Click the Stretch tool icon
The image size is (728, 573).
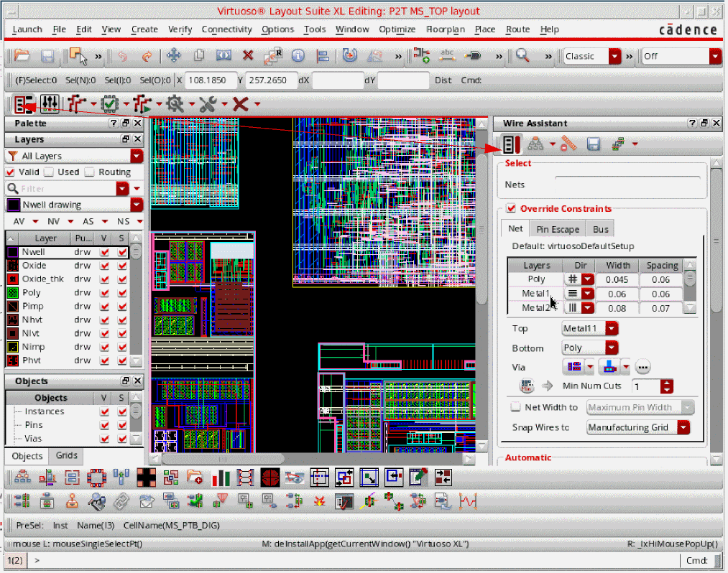(224, 56)
